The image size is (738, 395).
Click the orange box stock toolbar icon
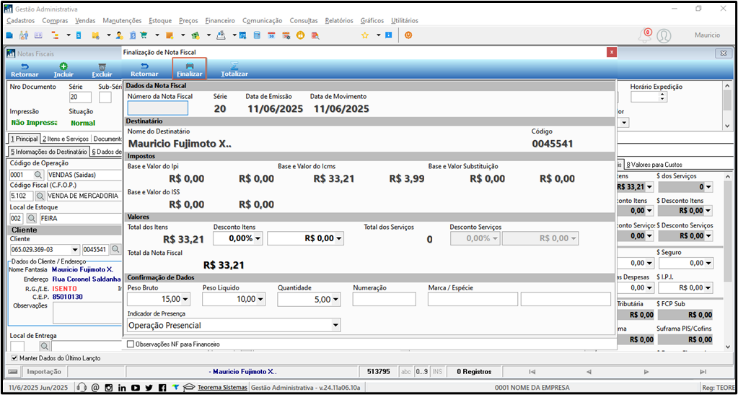point(169,35)
